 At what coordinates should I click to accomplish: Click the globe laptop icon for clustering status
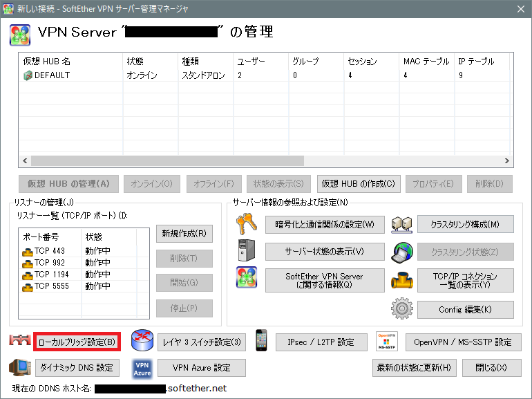(401, 252)
